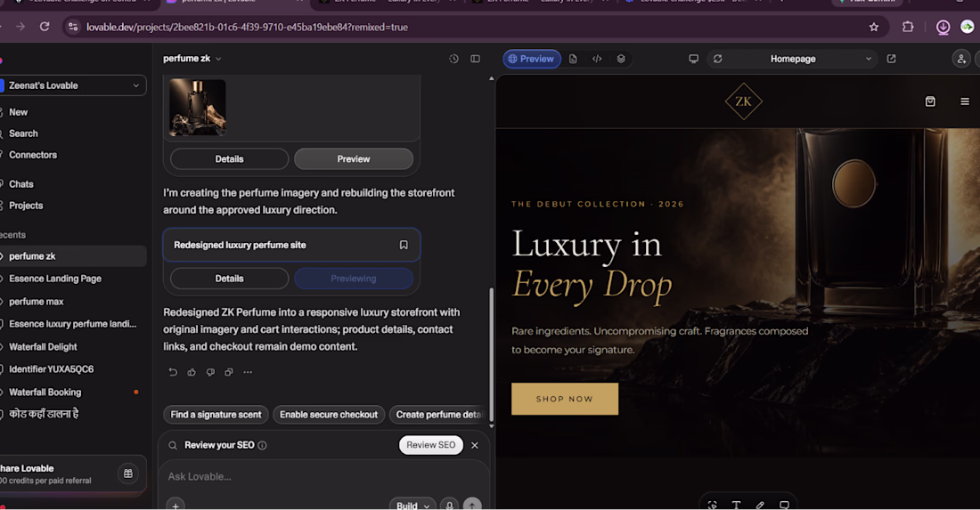980x510 pixels.
Task: Bookmark the Redesigned luxury perfume site card
Action: [x=404, y=246]
